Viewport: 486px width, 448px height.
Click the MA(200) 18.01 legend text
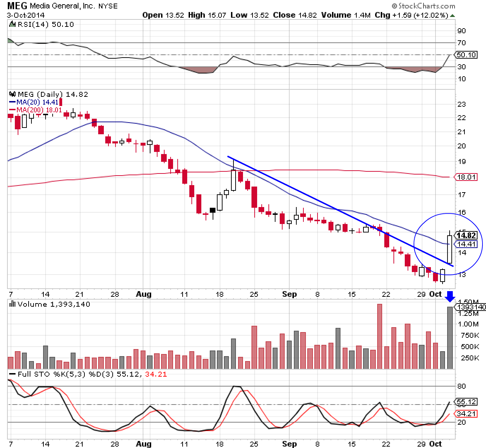coord(39,110)
